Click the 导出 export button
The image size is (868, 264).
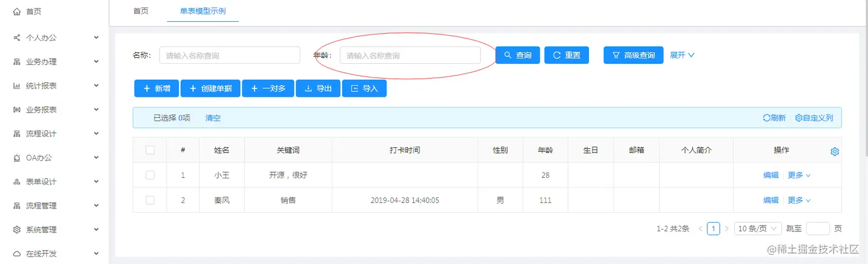tap(318, 89)
